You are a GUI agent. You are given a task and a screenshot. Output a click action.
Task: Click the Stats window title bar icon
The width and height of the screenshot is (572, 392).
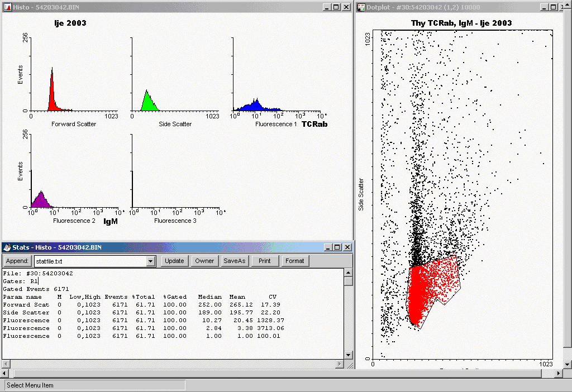pos(7,247)
